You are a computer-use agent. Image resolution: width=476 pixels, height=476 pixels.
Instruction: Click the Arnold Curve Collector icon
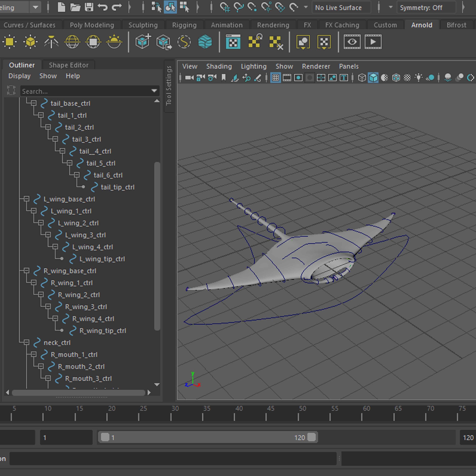[x=184, y=42]
